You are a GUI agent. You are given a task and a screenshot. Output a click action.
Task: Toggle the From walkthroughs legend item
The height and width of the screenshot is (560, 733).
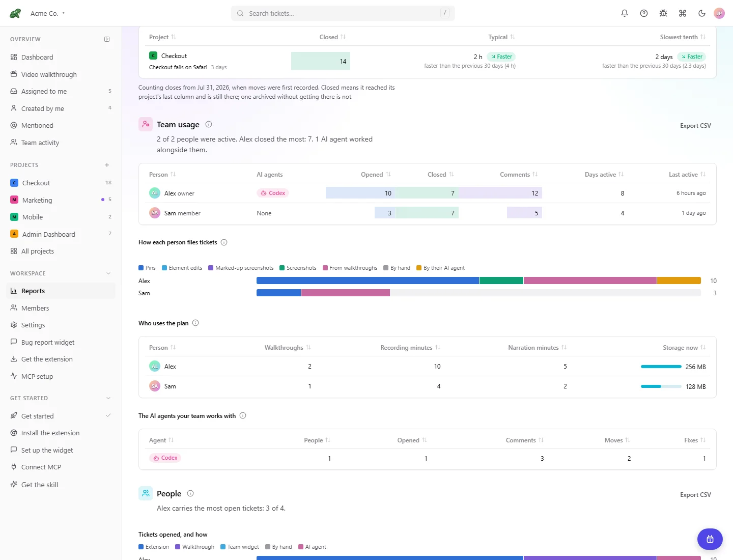(x=350, y=268)
